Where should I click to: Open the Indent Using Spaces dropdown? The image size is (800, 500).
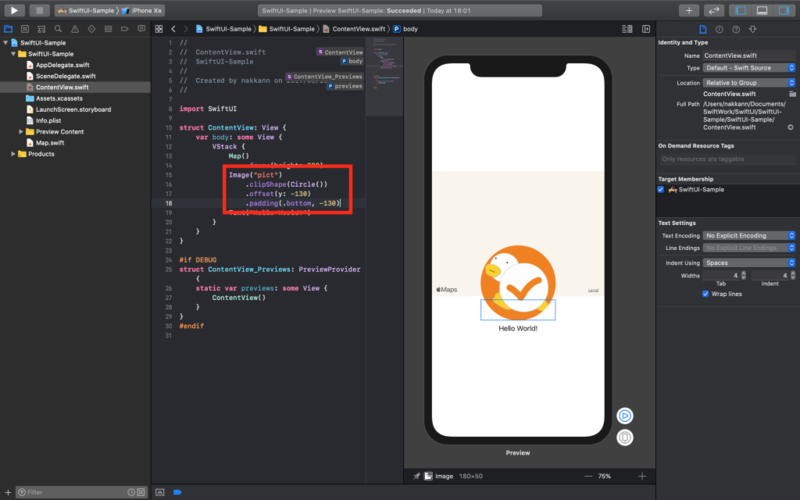coord(748,263)
